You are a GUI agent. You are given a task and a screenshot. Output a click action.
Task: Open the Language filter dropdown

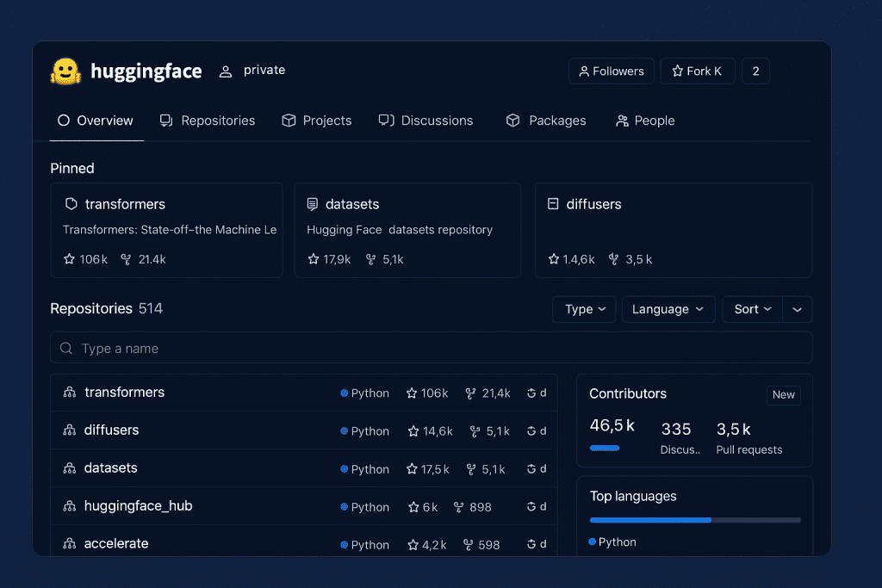pyautogui.click(x=668, y=309)
